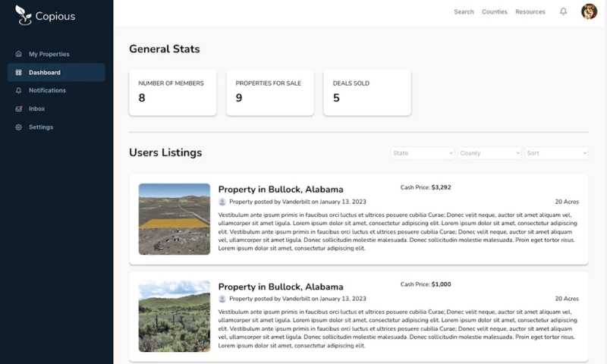Go to Search in the top navigation
The image size is (607, 364).
(464, 12)
